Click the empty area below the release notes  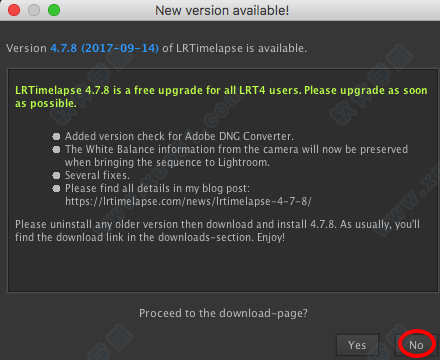pyautogui.click(x=223, y=268)
